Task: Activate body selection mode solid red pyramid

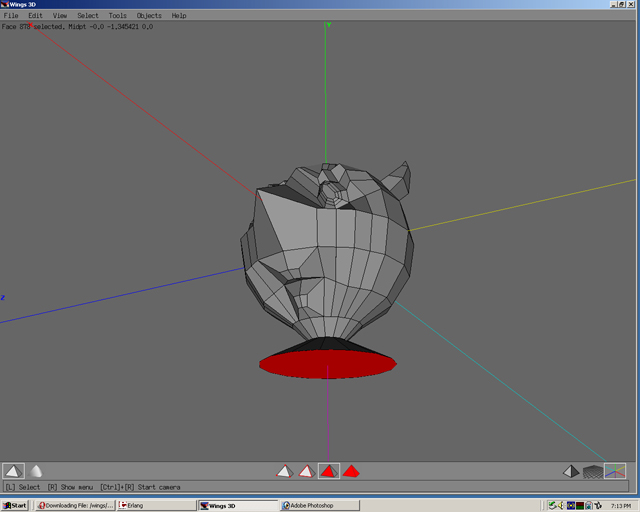Action: (351, 471)
